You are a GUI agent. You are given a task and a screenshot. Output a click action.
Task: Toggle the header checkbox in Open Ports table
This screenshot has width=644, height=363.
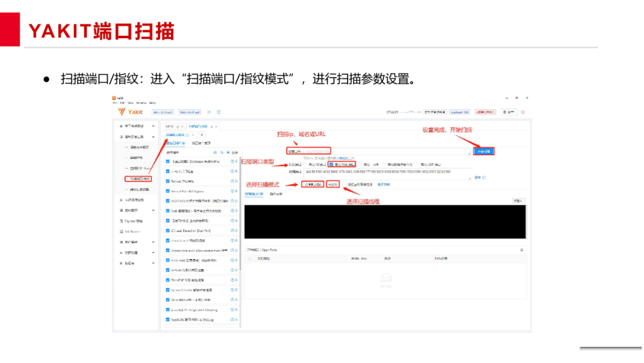[x=250, y=259]
